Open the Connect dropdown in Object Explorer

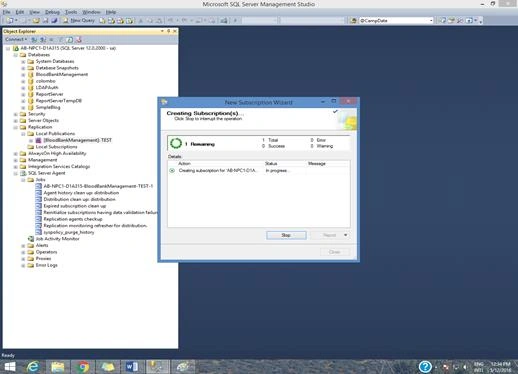click(x=16, y=40)
